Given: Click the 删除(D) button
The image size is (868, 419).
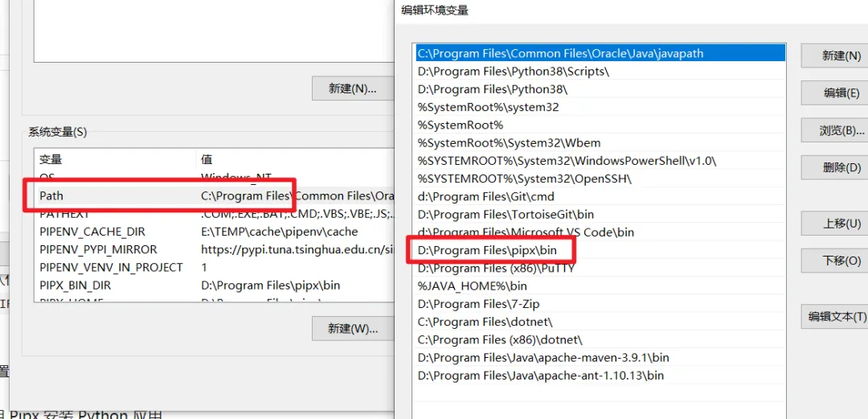Looking at the screenshot, I should [835, 167].
